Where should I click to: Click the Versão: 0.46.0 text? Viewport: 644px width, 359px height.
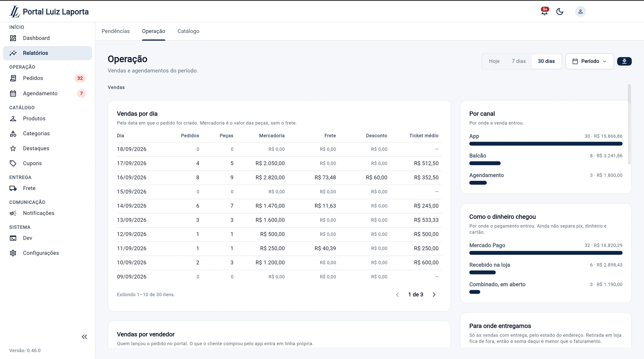pyautogui.click(x=25, y=350)
